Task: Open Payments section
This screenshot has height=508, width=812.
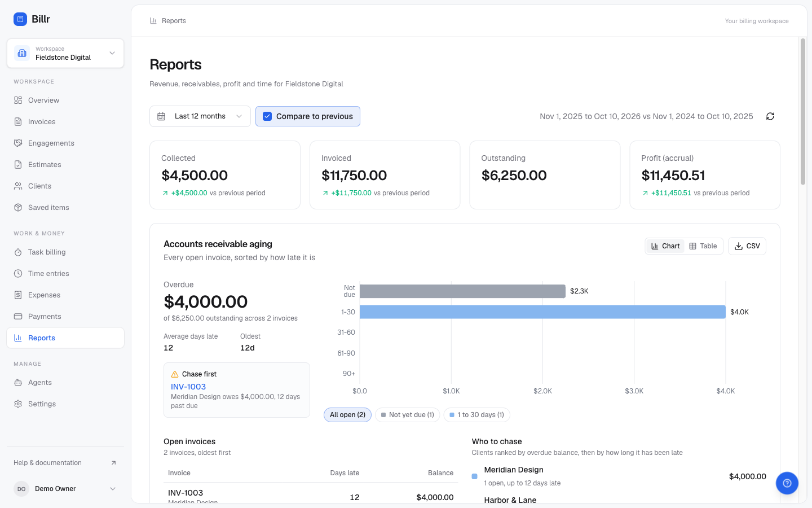Action: 65,317
